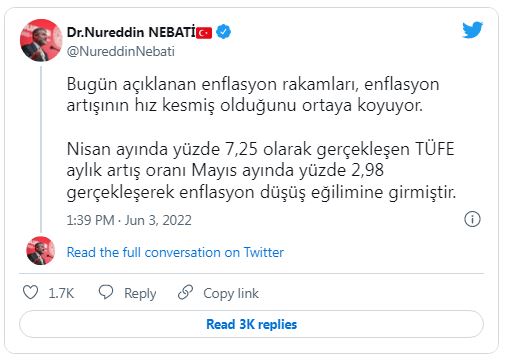Screen dimensions: 507x361
Task: Click the blue verified badge
Action: pos(223,32)
